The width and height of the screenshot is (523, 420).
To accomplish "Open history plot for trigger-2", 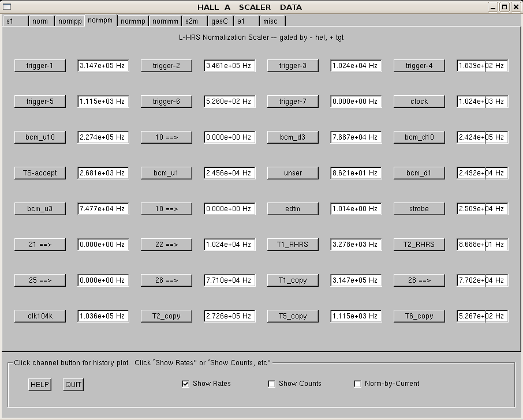I will click(166, 66).
